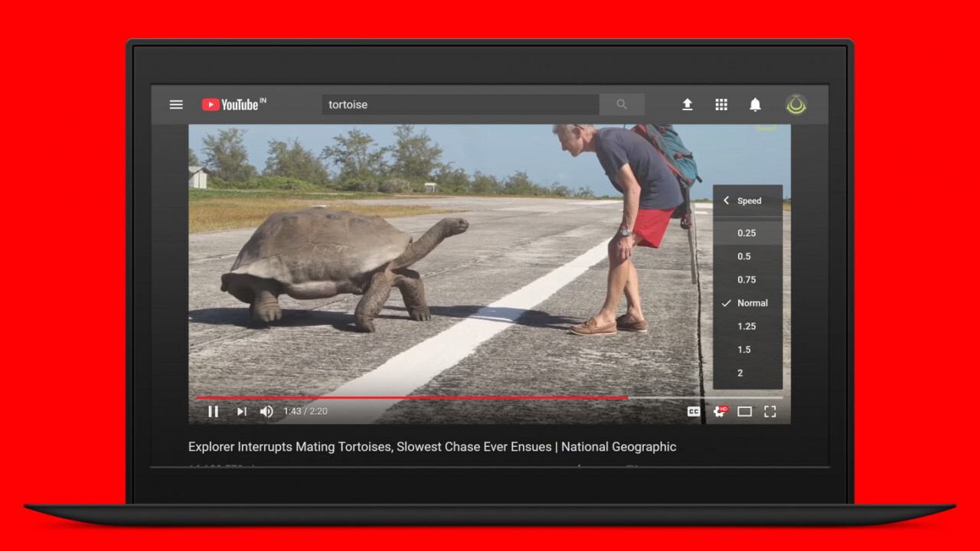Set playback speed to 2
Screen dimensions: 980x551
pyautogui.click(x=740, y=373)
